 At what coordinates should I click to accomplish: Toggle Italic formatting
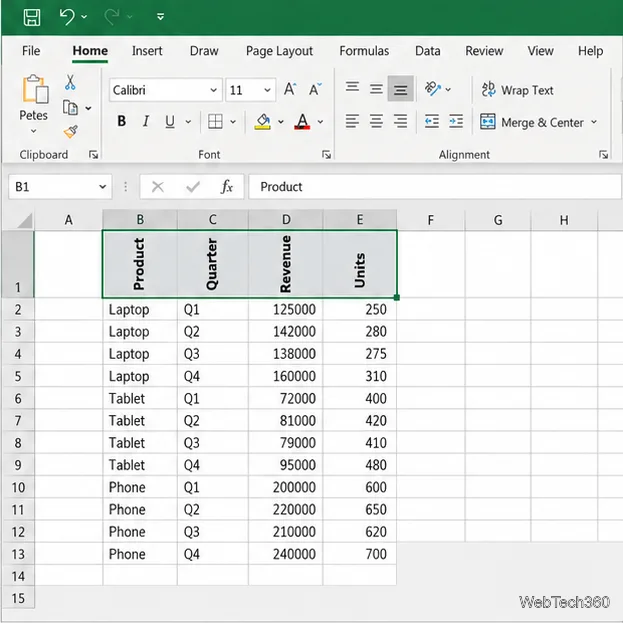[146, 121]
